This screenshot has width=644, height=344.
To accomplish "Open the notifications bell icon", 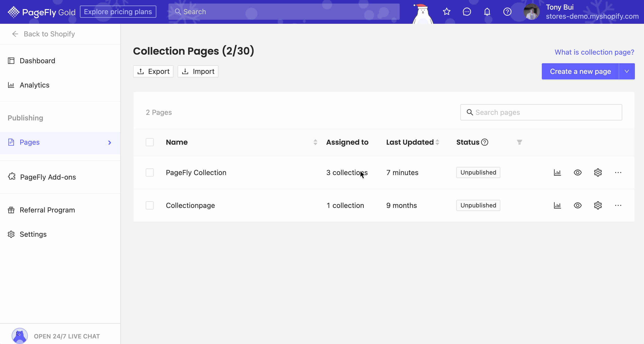I will 487,12.
